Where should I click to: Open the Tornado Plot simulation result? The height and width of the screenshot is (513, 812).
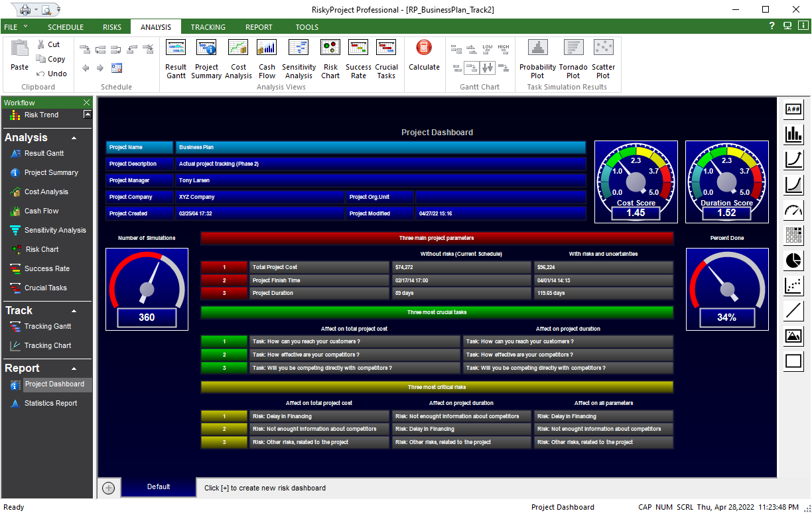click(573, 59)
